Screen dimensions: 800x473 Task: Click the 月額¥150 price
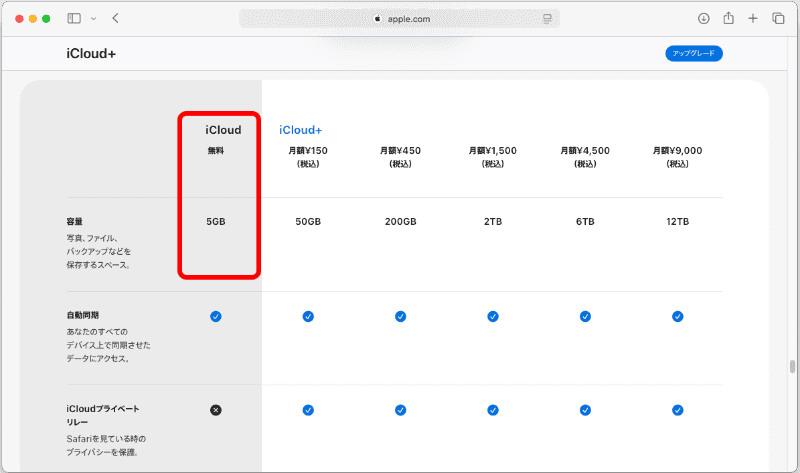308,151
